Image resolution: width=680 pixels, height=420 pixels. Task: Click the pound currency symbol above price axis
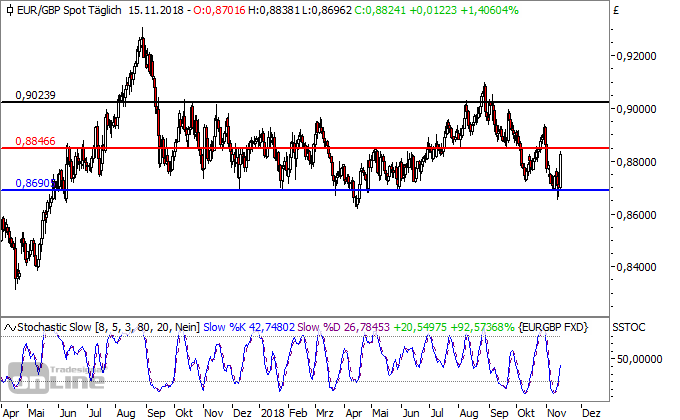point(616,10)
